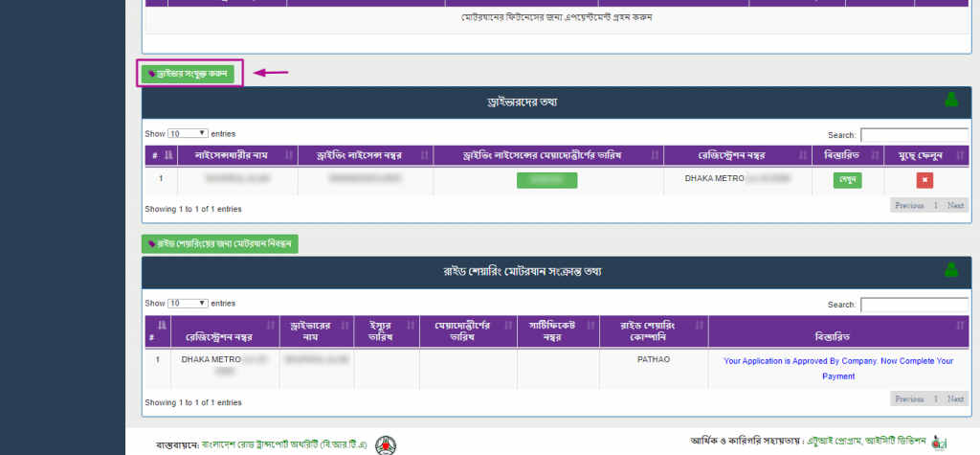Click 'Previous' in ride sharing table pagination
The image size is (980, 455).
tap(908, 398)
